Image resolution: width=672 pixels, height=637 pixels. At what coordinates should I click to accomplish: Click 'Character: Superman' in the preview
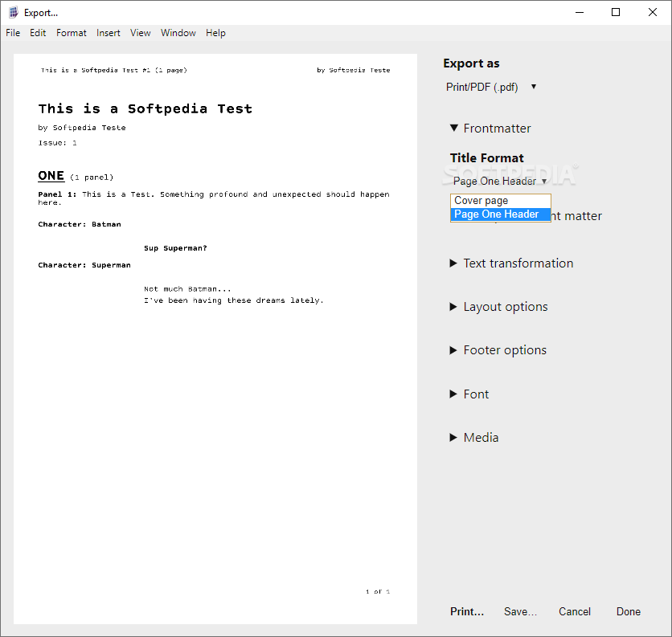84,265
